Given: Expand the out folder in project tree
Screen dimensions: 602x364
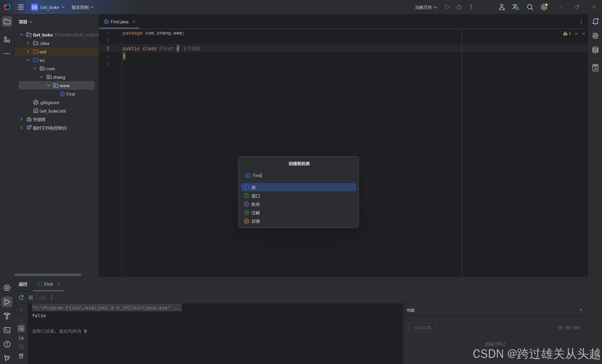Looking at the screenshot, I should tap(28, 51).
